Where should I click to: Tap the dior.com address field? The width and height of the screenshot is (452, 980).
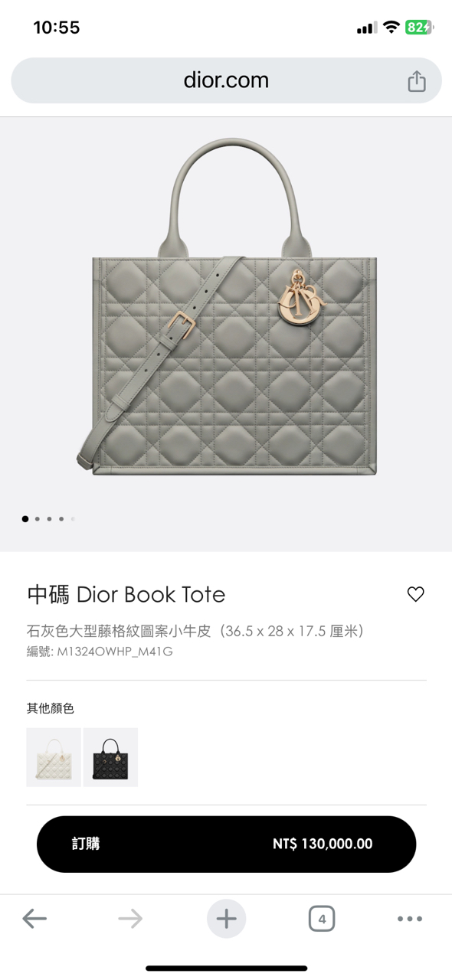coord(226,80)
